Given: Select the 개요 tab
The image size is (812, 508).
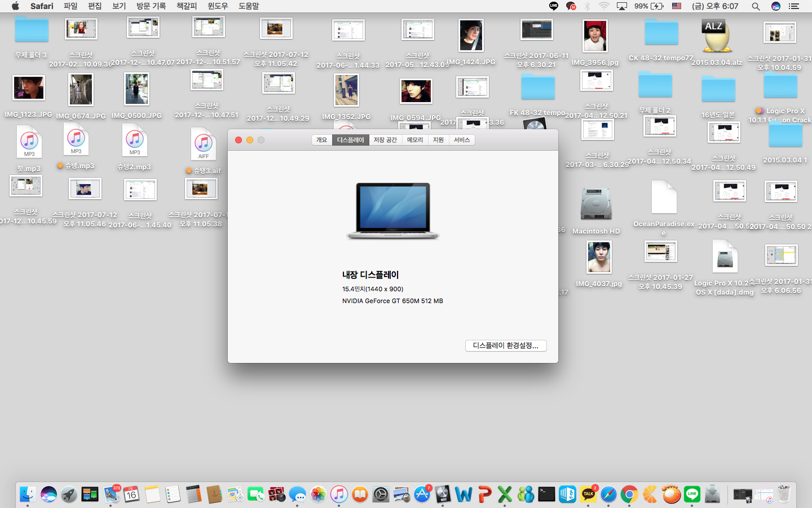Looking at the screenshot, I should point(321,140).
